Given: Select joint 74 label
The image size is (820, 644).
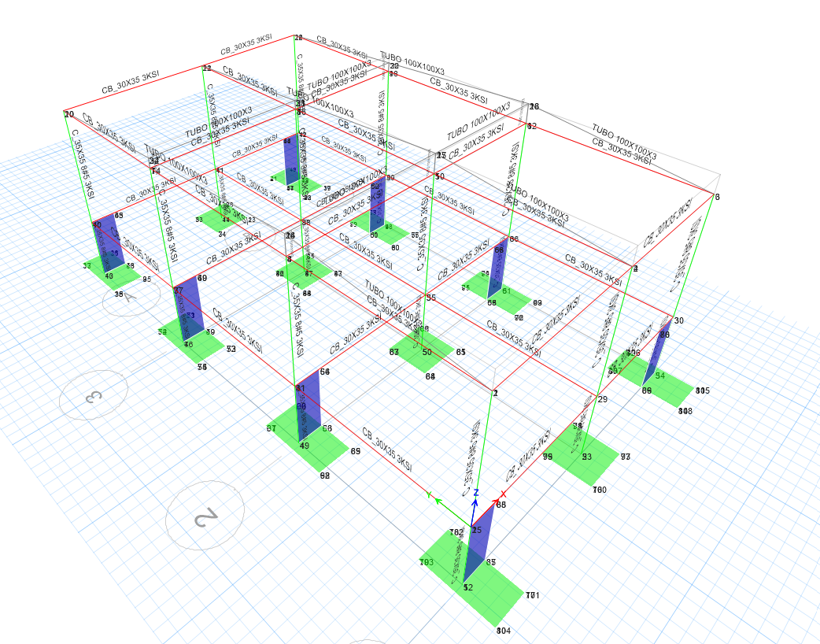Looking at the screenshot, I should (x=155, y=171).
